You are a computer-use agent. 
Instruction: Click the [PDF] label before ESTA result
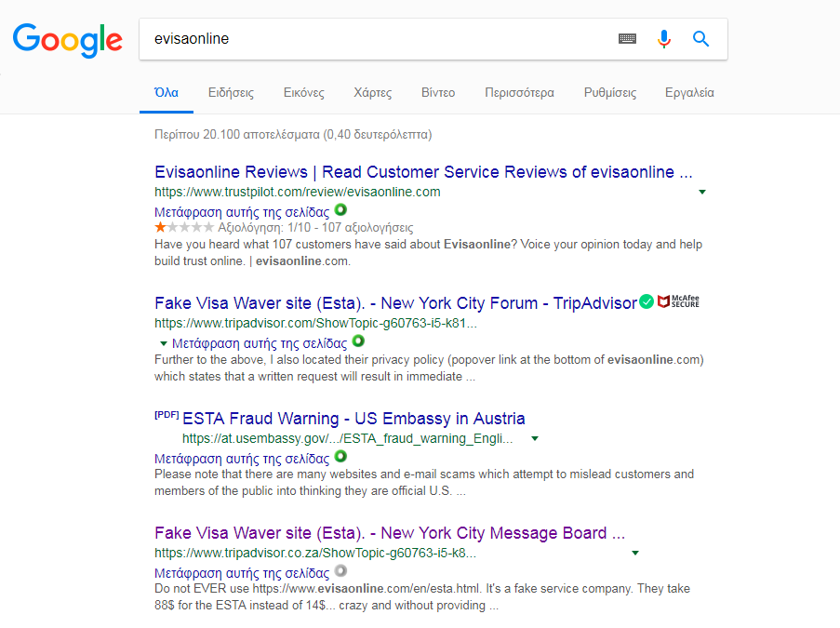[167, 415]
